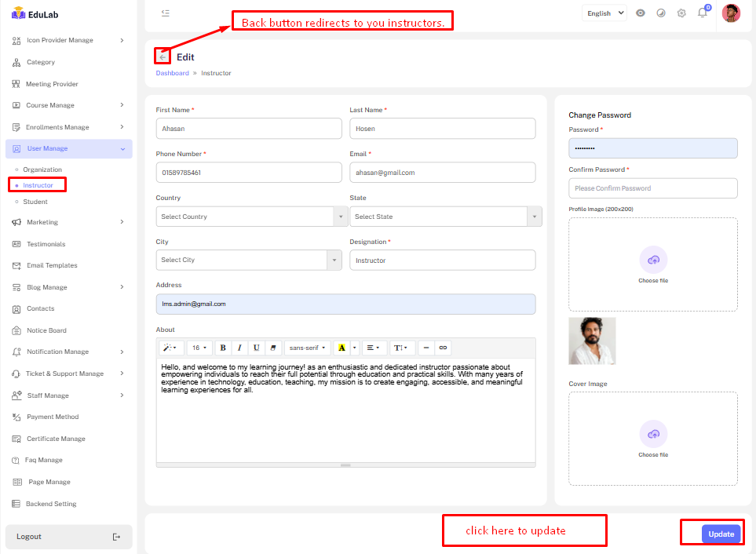The image size is (756, 554).
Task: Collapse the sidebar with the hamburger icon
Action: pos(165,13)
